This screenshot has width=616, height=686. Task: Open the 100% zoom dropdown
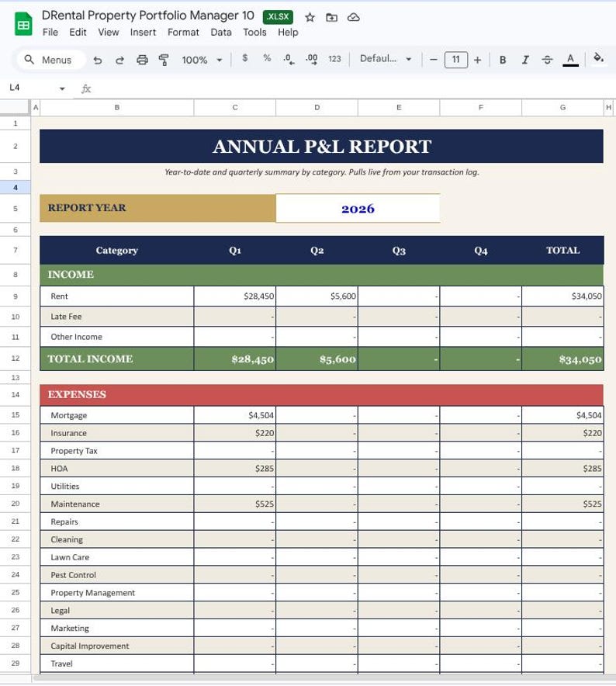pyautogui.click(x=202, y=60)
